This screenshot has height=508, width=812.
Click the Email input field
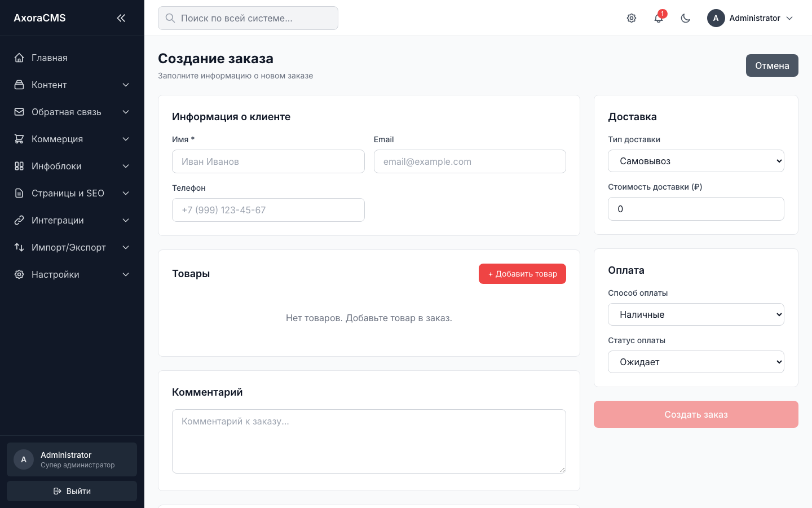click(470, 161)
